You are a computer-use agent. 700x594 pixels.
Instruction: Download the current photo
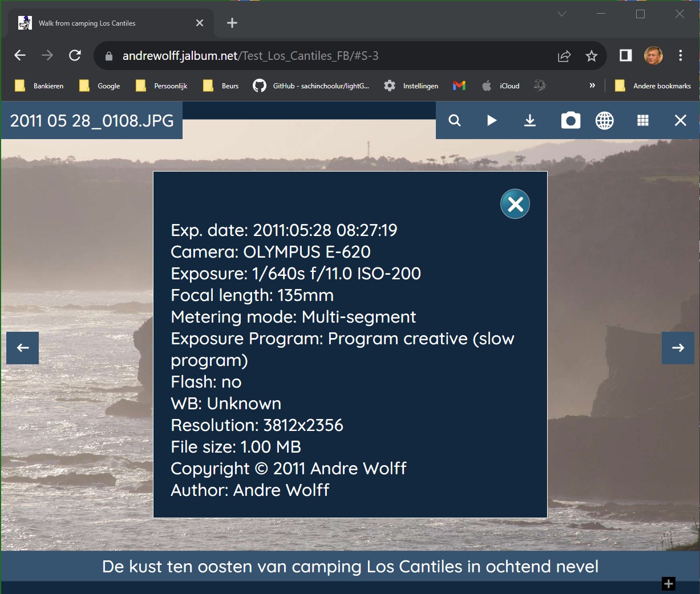(530, 120)
